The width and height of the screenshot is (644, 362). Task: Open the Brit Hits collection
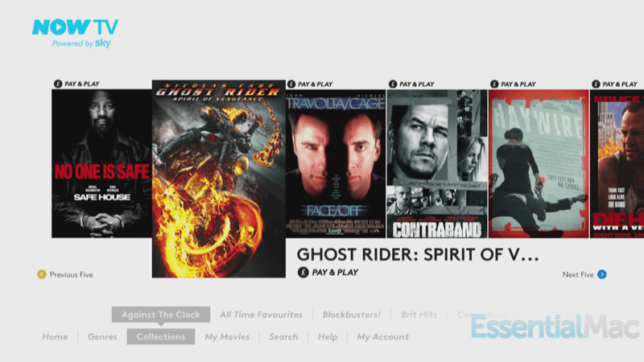tap(419, 315)
